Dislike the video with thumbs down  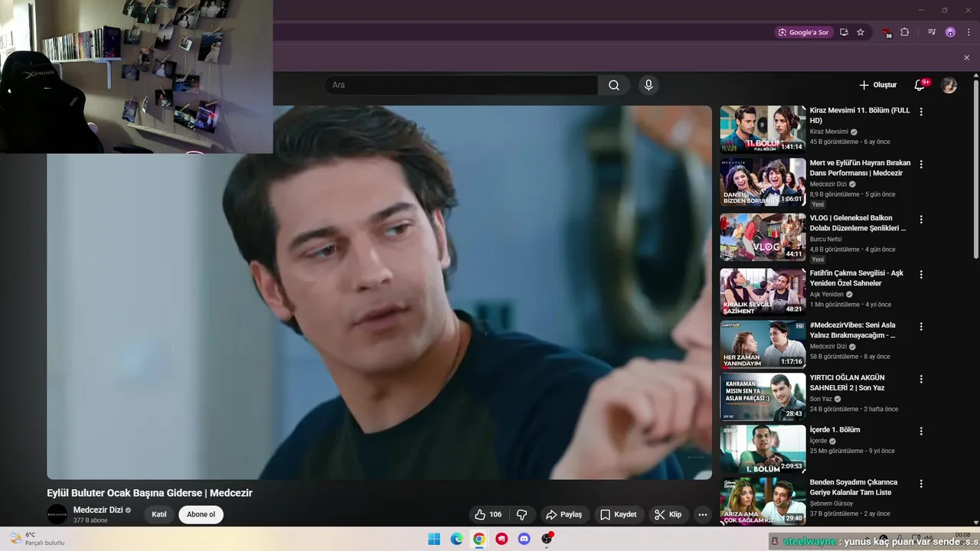(x=522, y=514)
